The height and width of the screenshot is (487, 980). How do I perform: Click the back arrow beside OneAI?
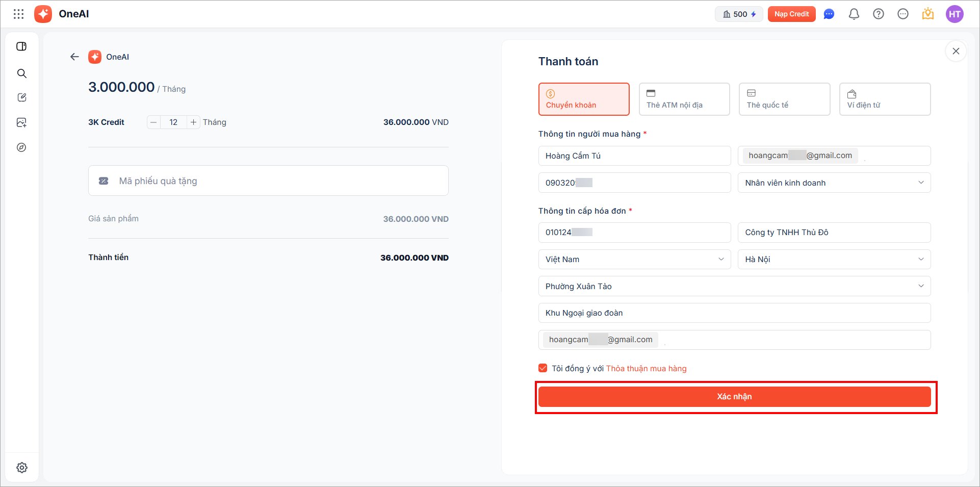click(x=74, y=57)
